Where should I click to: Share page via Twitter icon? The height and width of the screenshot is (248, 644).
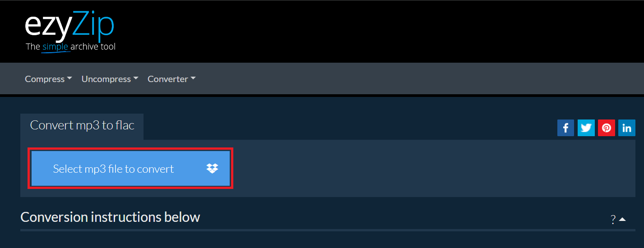586,128
